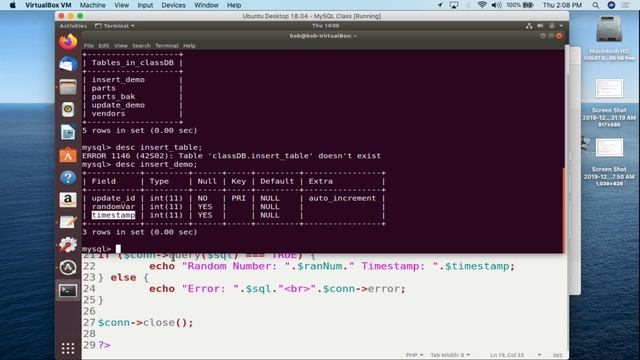Open Firefox from the Ubuntu dock
Viewport: 640px width, 360px height.
tap(68, 42)
